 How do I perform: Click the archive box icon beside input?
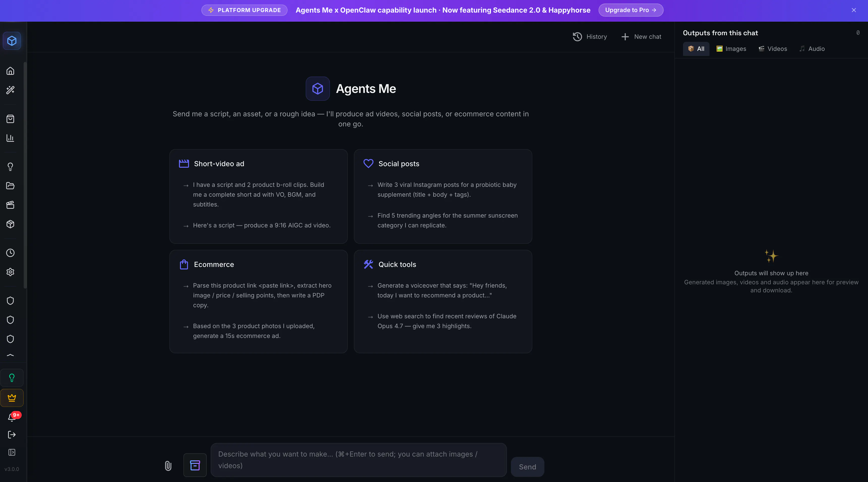195,465
